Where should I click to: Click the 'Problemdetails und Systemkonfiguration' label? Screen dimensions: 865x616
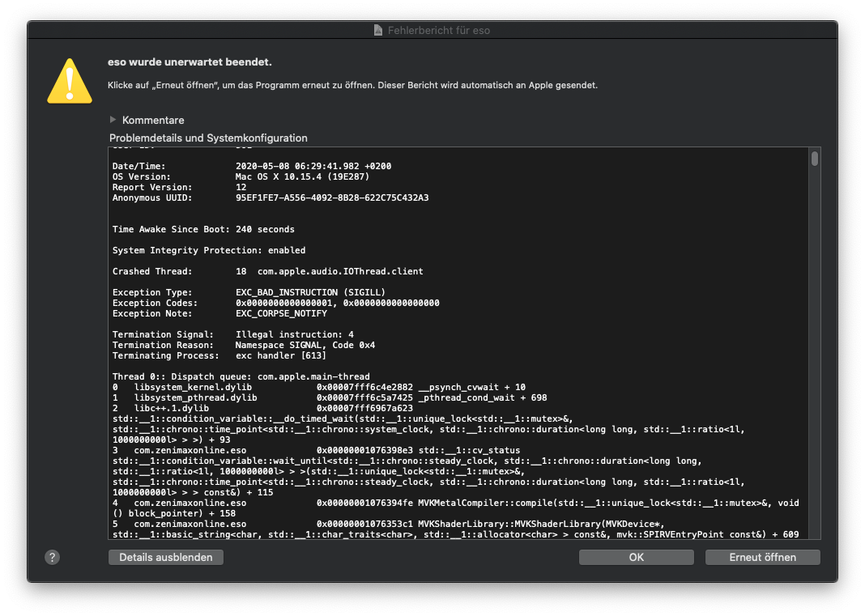(x=208, y=138)
